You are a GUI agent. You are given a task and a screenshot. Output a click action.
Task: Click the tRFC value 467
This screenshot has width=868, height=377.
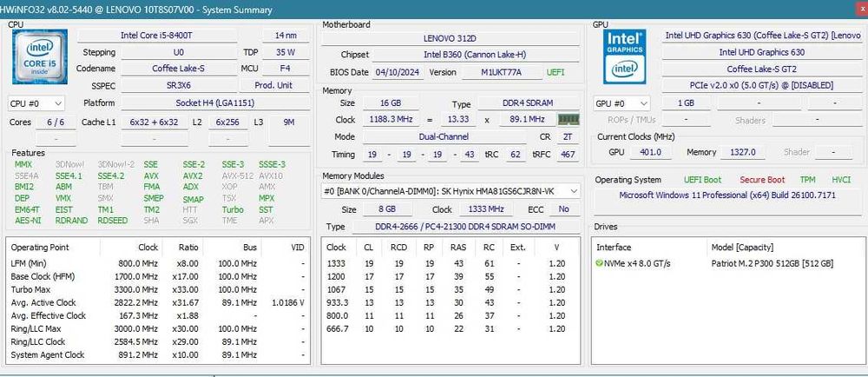pyautogui.click(x=568, y=155)
